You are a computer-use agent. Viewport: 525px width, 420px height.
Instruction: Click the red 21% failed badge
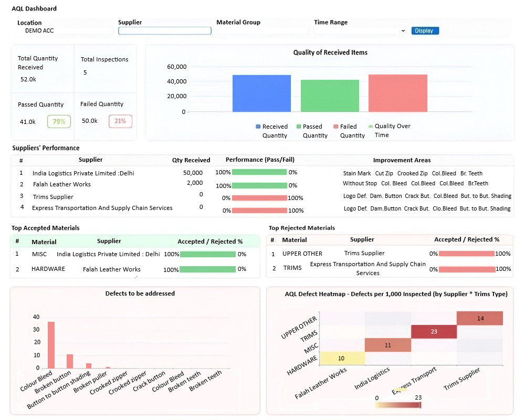120,121
